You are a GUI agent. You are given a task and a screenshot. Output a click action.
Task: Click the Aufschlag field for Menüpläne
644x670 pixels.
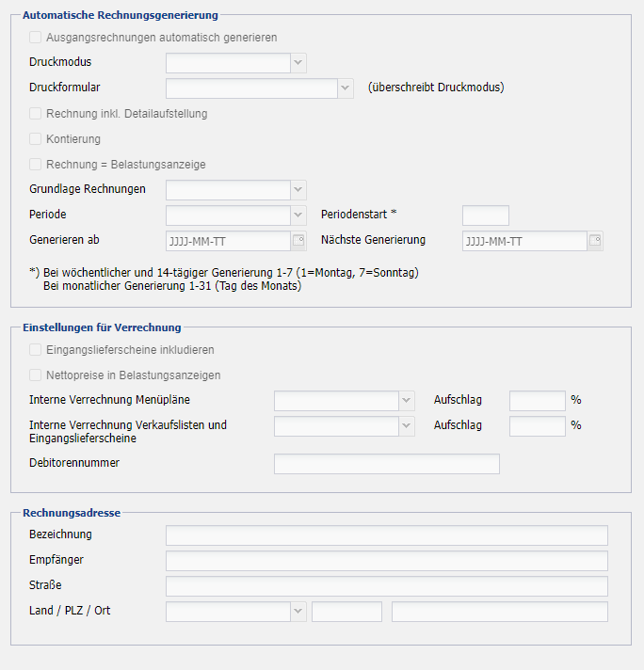tap(537, 401)
